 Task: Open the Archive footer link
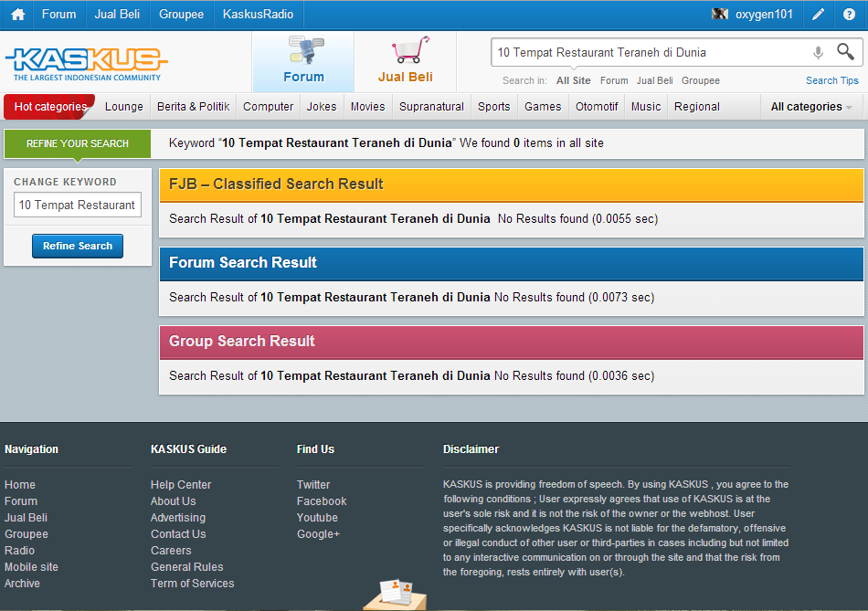pos(22,584)
